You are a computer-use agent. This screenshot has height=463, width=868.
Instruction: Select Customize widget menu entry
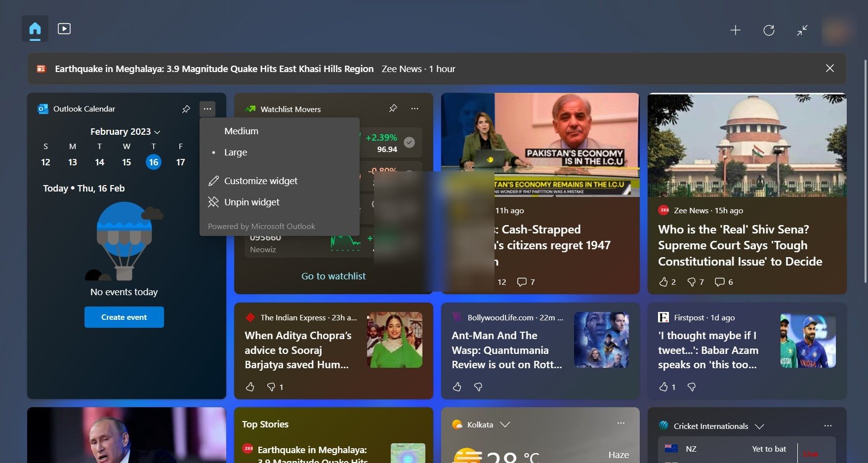[x=280, y=181]
